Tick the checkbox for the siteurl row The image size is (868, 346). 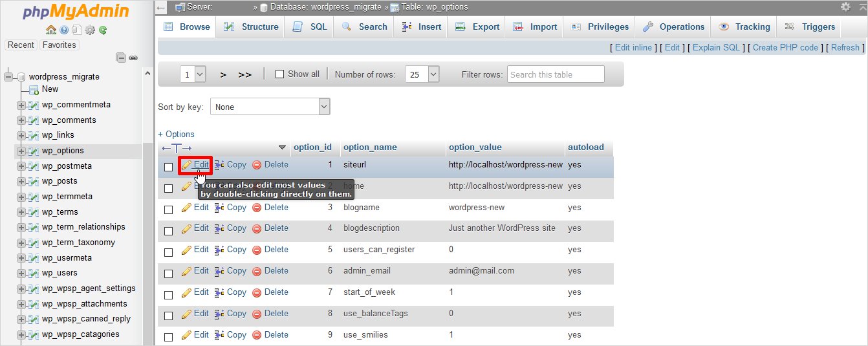[x=168, y=167]
